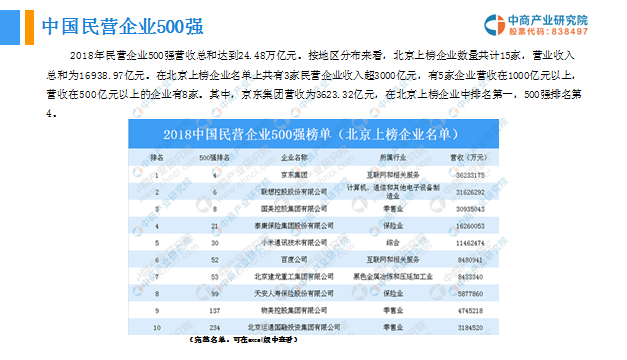
Task: Select the 中国民营企业500强 title heading
Action: (x=123, y=27)
